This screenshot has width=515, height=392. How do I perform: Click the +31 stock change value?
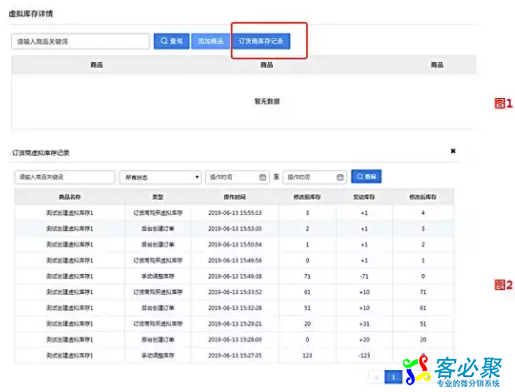click(x=364, y=324)
